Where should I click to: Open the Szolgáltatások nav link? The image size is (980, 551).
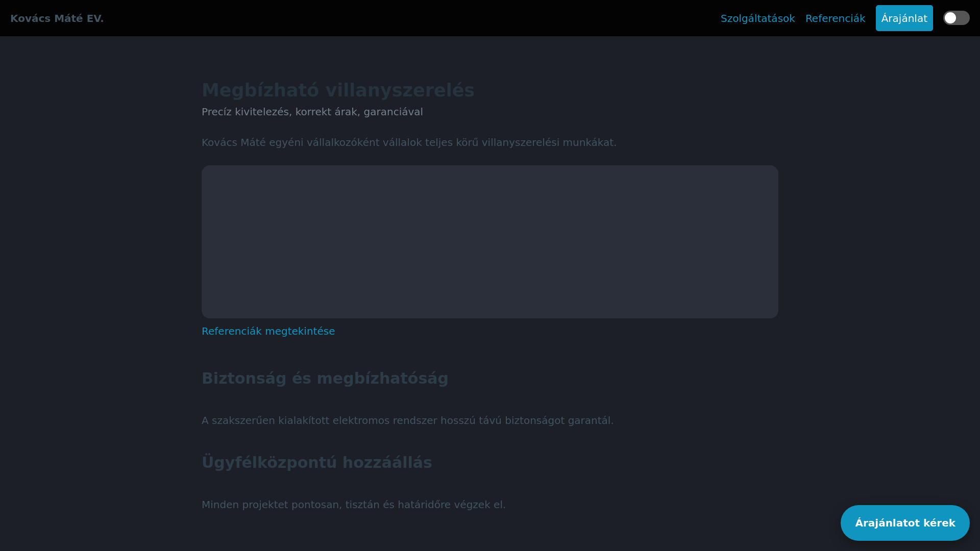point(757,18)
